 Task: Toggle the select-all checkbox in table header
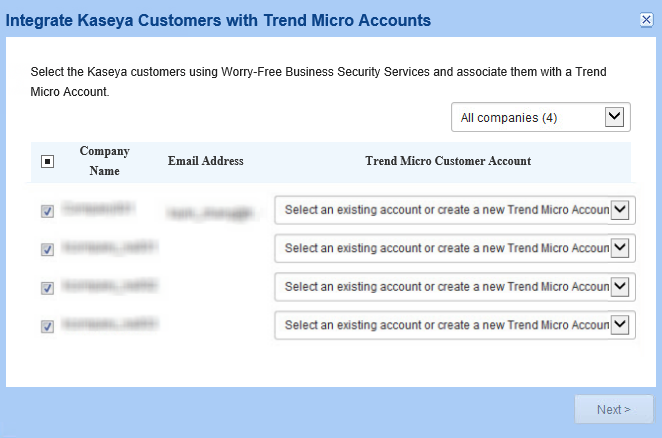coord(47,161)
